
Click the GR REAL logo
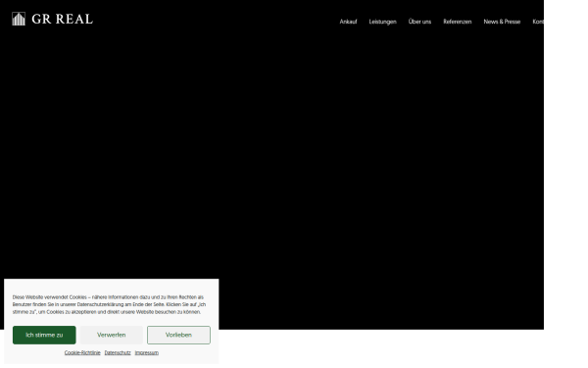tap(52, 19)
